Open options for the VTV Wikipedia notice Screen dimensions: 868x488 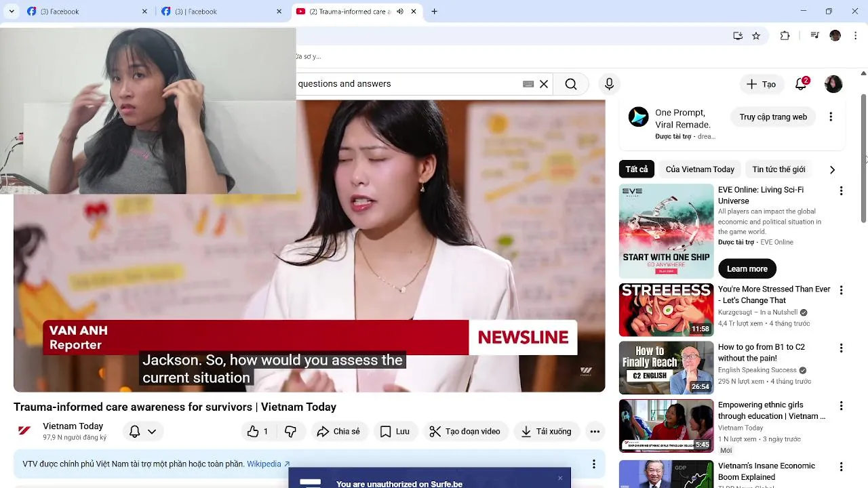click(x=593, y=464)
